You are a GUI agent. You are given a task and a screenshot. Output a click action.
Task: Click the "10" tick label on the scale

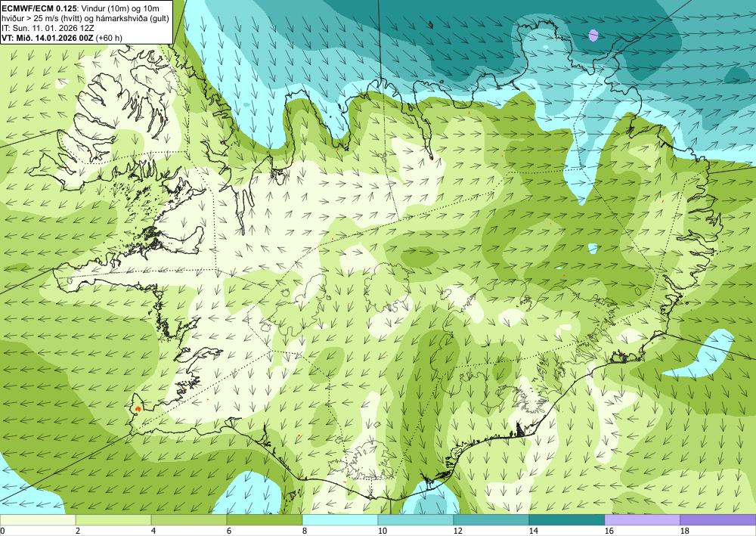pos(383,531)
